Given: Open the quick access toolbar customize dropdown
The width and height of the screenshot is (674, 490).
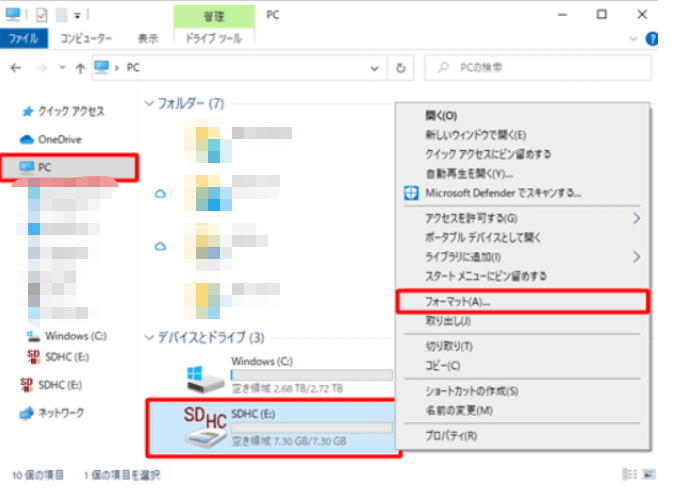Looking at the screenshot, I should 77,16.
